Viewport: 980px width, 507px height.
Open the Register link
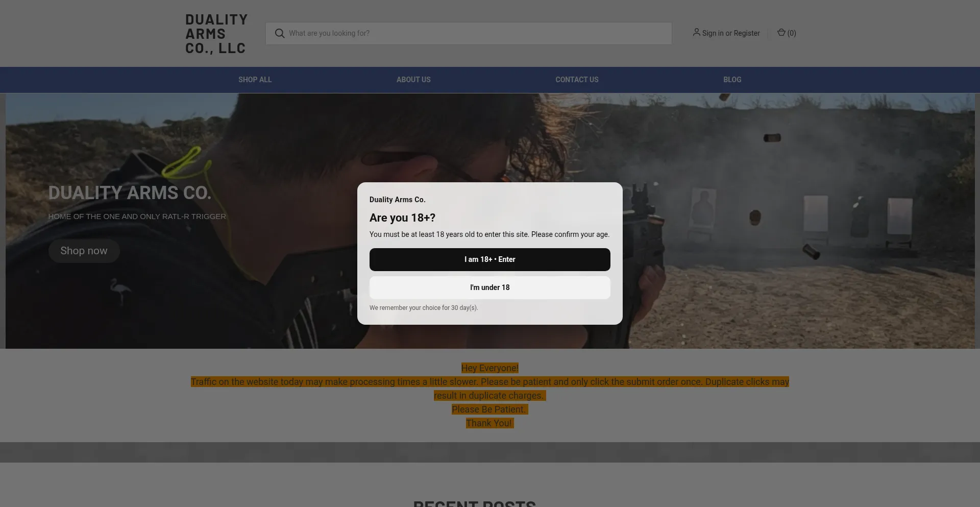pos(747,33)
